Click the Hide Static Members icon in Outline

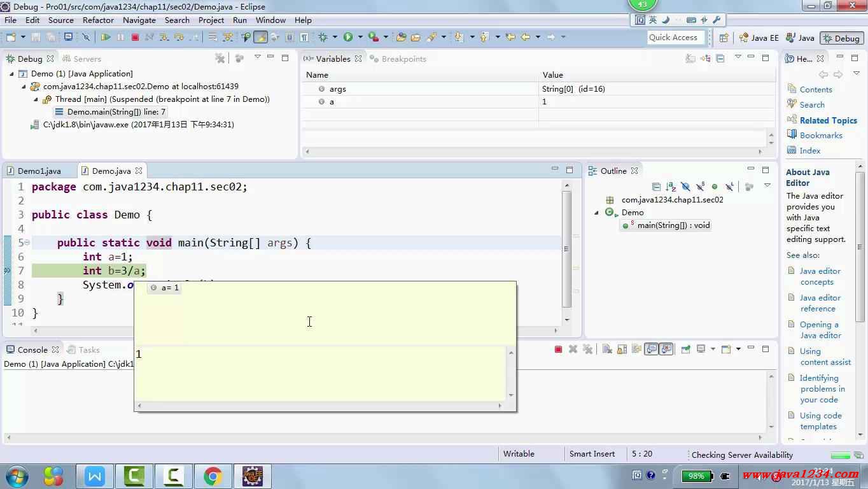700,187
